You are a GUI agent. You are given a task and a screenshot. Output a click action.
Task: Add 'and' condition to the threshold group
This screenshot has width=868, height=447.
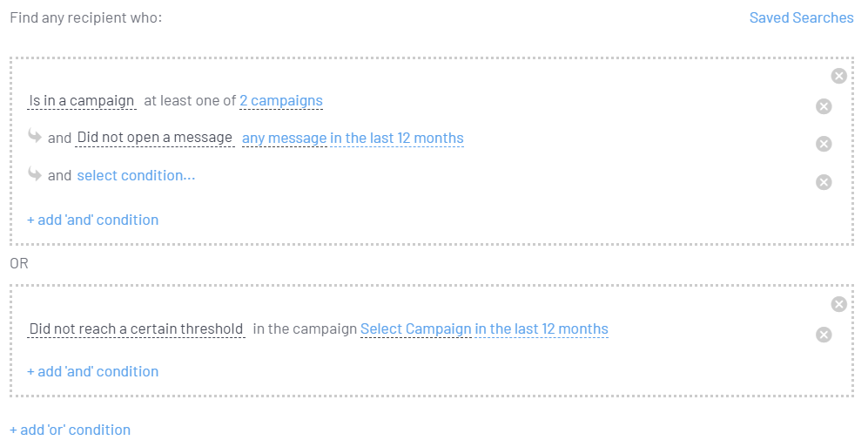pos(92,372)
